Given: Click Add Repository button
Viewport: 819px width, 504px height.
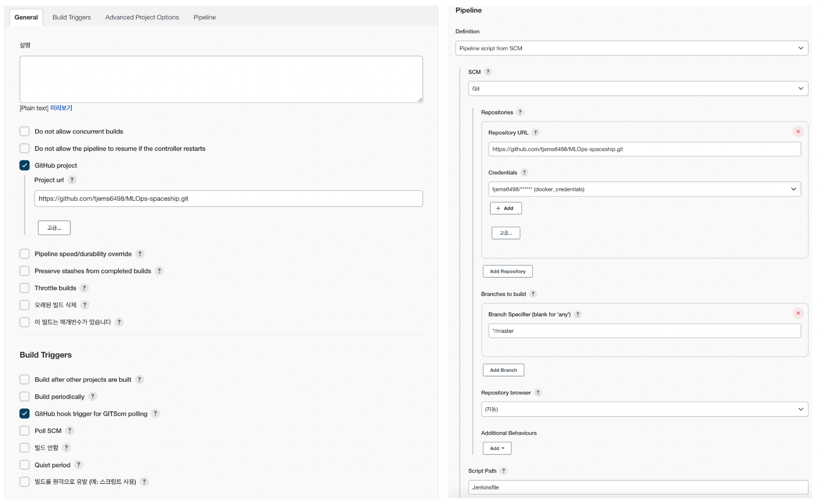Looking at the screenshot, I should tap(507, 272).
